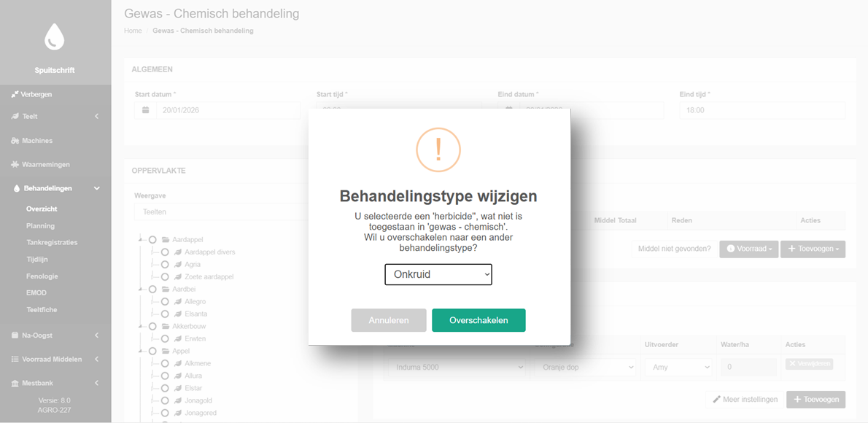Click the Behandelingen droplet icon
868x423 pixels.
click(x=17, y=189)
